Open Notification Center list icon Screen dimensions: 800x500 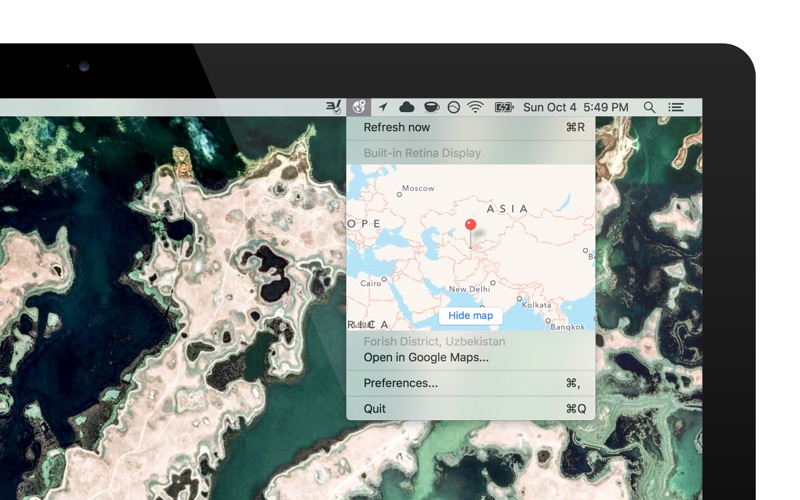676,107
